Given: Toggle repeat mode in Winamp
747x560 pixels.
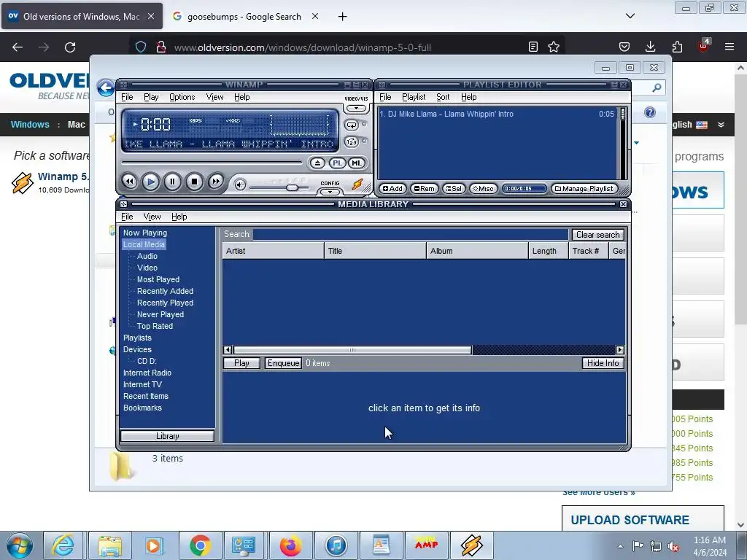Looking at the screenshot, I should pos(352,125).
